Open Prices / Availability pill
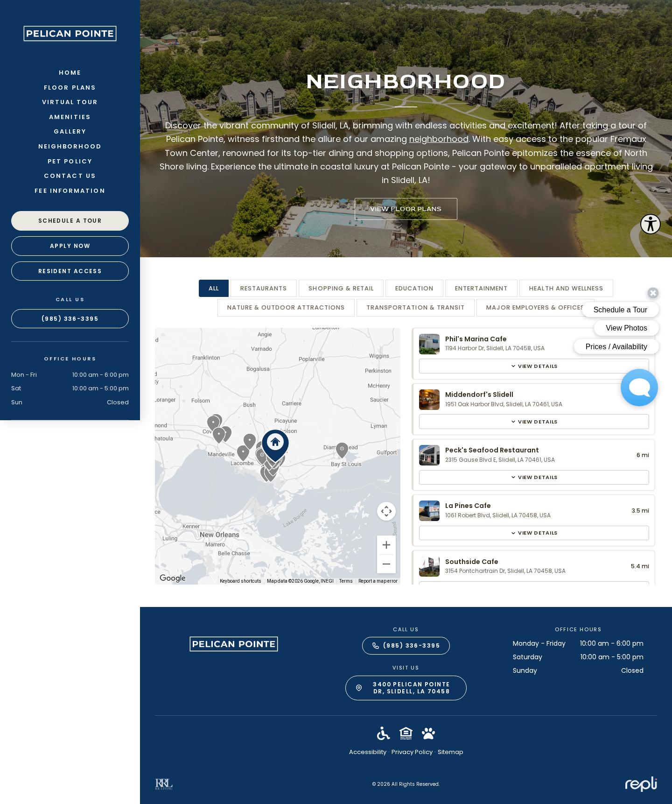 616,347
